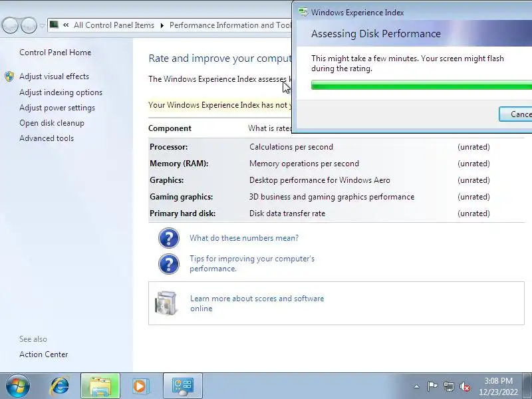Click the shield icon beside Adjust visual effects

tap(9, 76)
